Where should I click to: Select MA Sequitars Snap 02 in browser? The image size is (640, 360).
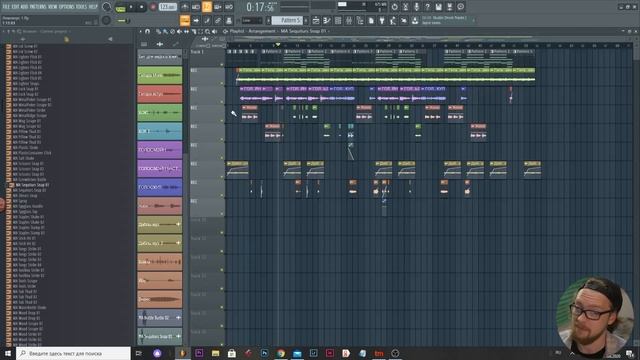[x=29, y=190]
